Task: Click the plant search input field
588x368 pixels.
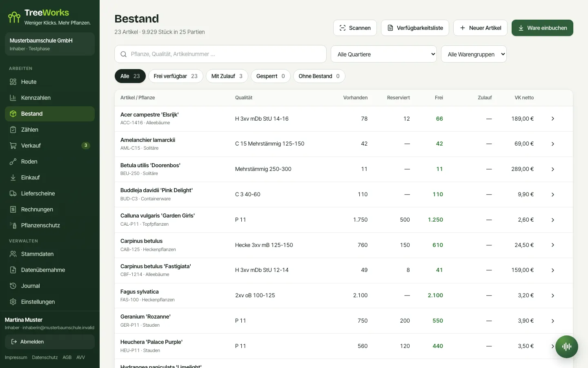Action: (x=220, y=54)
